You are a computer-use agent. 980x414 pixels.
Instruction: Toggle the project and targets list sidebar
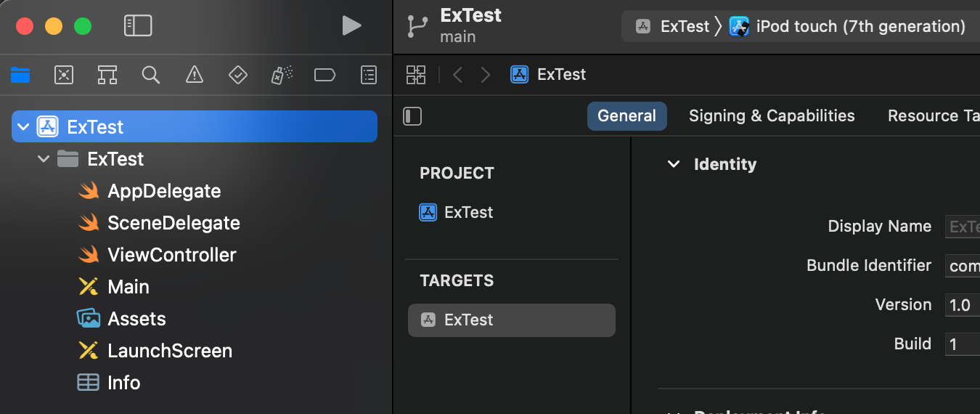412,116
